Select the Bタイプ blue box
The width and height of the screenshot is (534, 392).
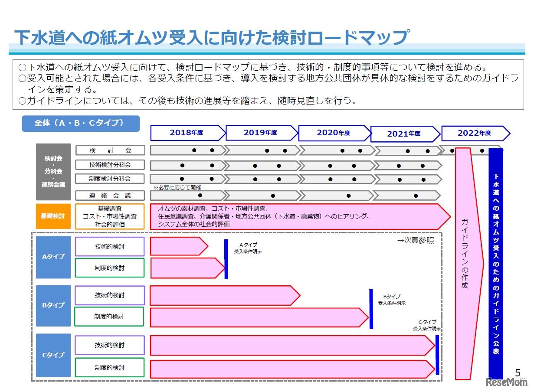(x=53, y=306)
